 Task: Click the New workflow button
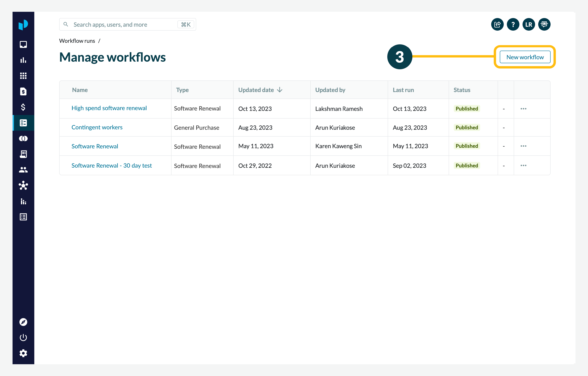525,57
